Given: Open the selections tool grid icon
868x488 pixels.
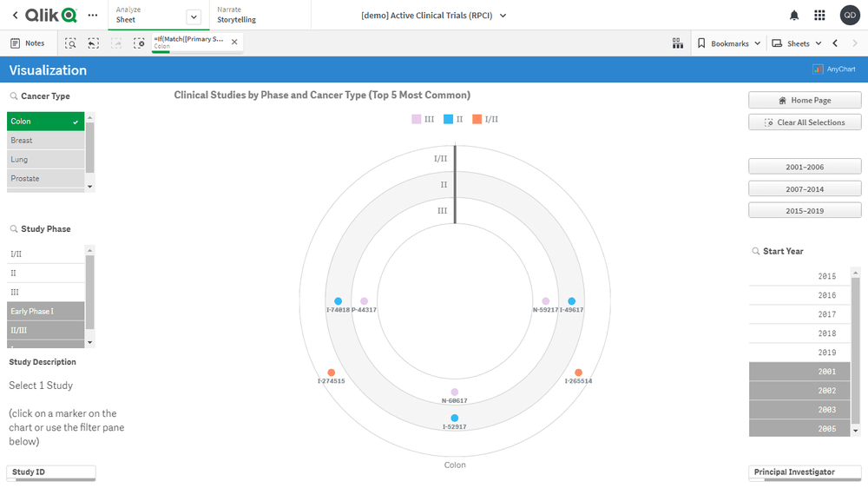Looking at the screenshot, I should pos(677,43).
